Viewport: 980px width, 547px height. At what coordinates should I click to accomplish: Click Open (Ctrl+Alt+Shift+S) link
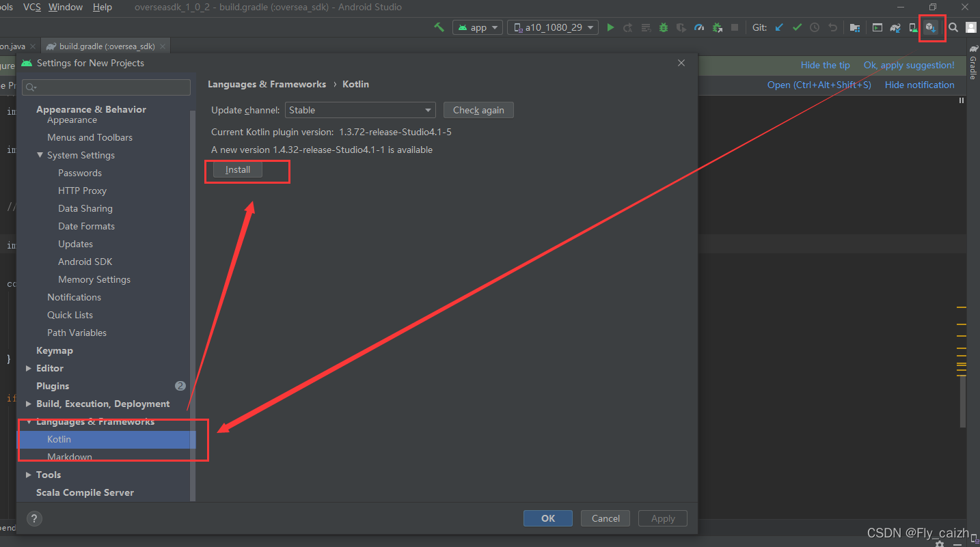819,85
